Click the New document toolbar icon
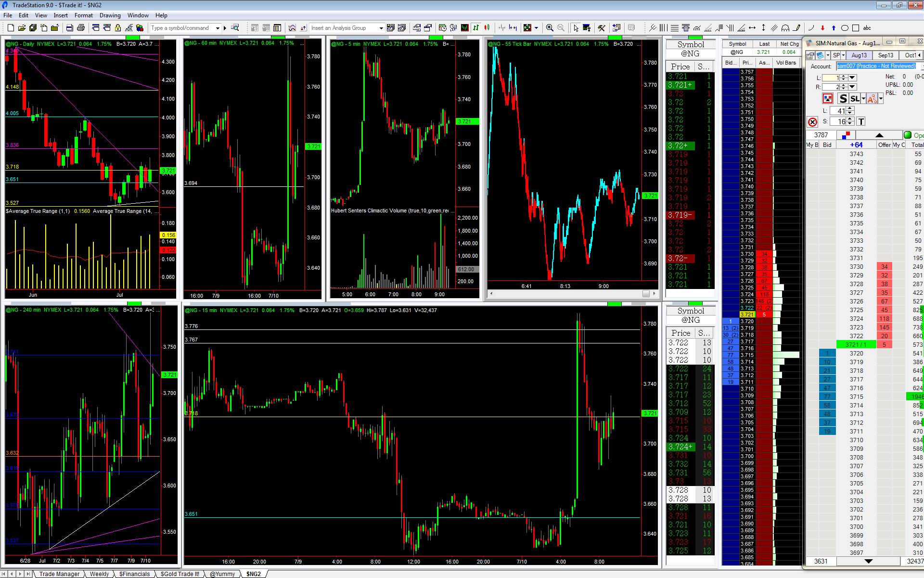Image resolution: width=924 pixels, height=578 pixels. click(x=11, y=28)
